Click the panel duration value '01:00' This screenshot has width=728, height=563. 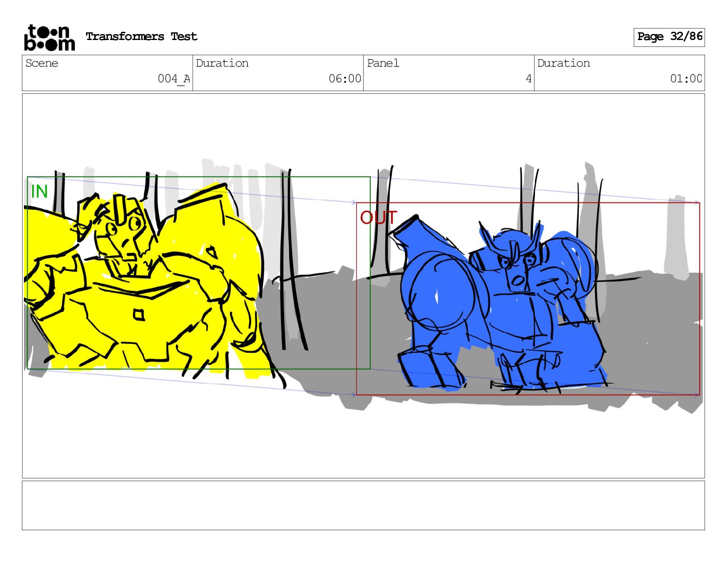coord(686,79)
